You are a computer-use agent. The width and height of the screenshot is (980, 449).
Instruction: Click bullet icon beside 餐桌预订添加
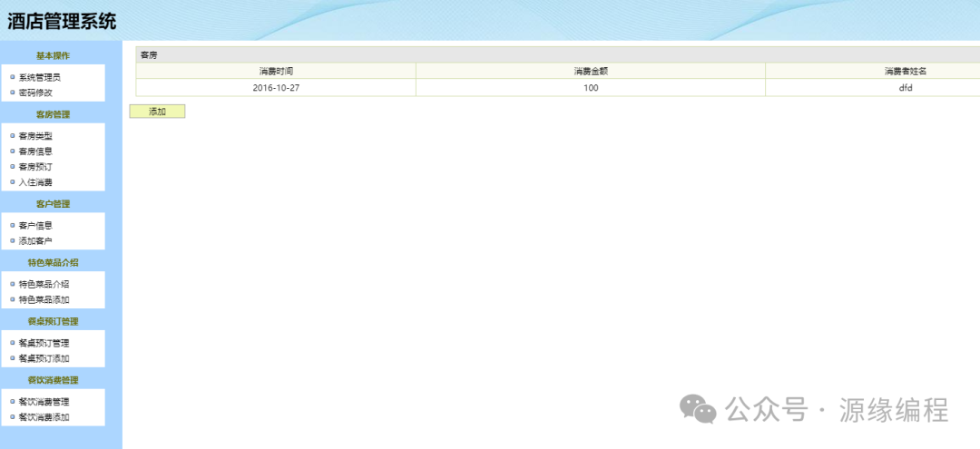tap(13, 358)
